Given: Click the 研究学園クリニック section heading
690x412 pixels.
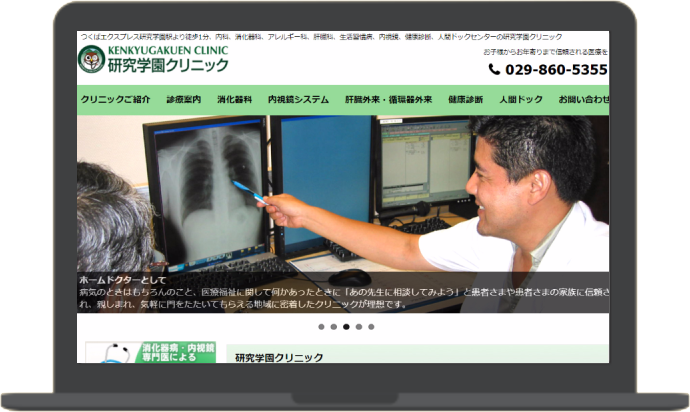Looking at the screenshot, I should 279,357.
